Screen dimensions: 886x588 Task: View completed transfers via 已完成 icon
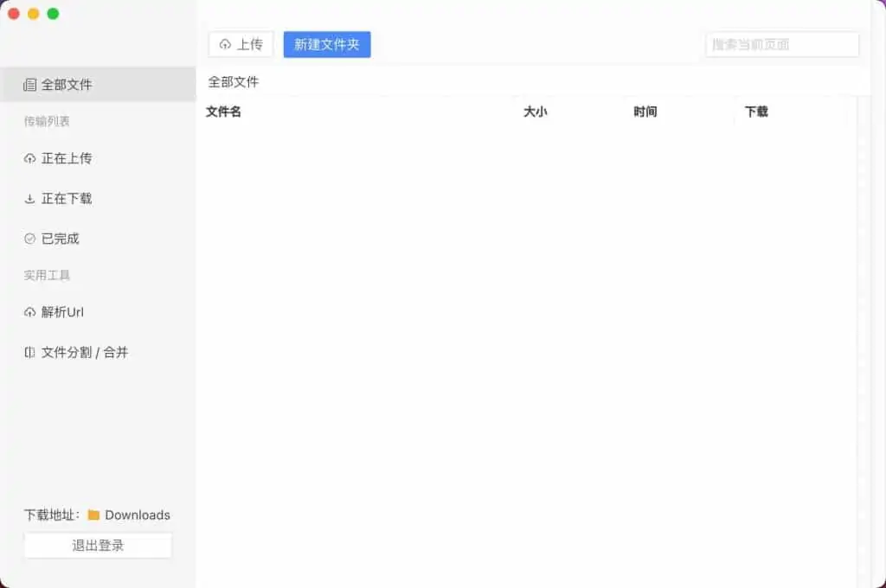click(29, 239)
